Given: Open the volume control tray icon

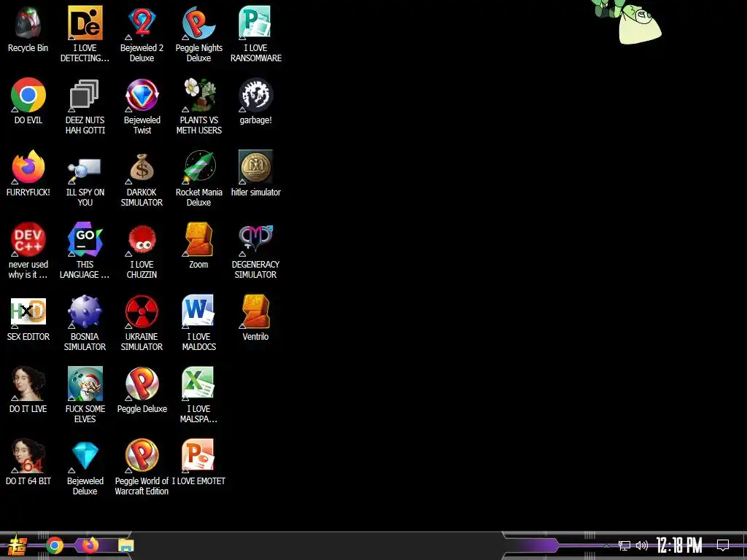Looking at the screenshot, I should point(642,545).
